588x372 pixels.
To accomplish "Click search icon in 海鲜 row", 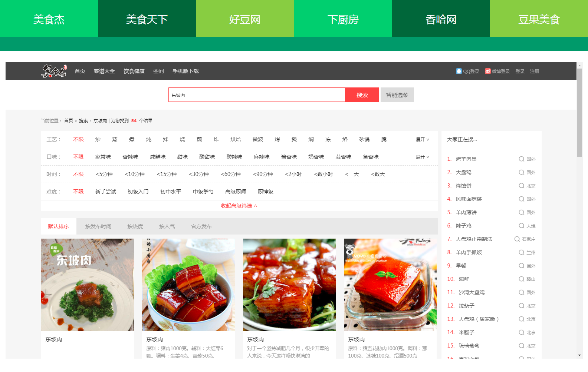I will 522,279.
